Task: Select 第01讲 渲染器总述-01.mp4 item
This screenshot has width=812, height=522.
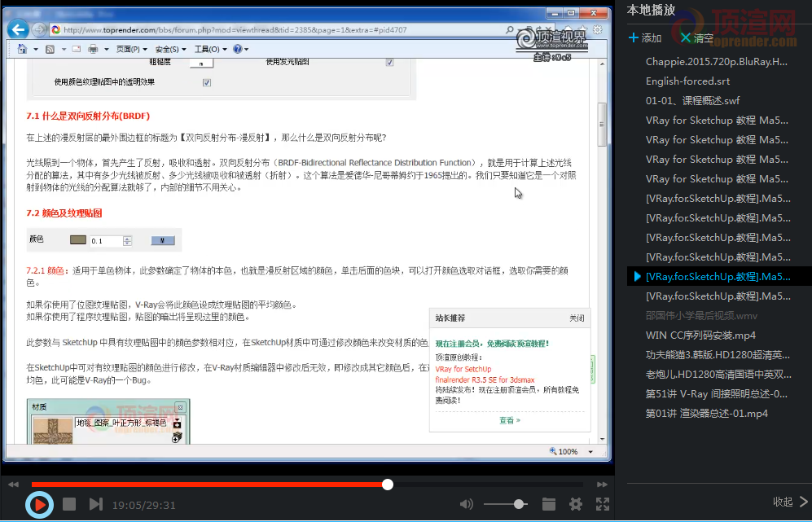Action: (706, 414)
